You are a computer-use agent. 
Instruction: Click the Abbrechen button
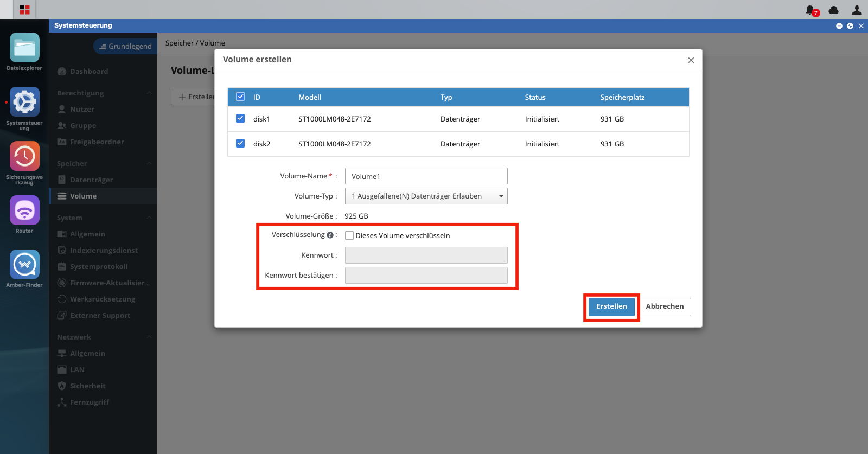click(665, 306)
